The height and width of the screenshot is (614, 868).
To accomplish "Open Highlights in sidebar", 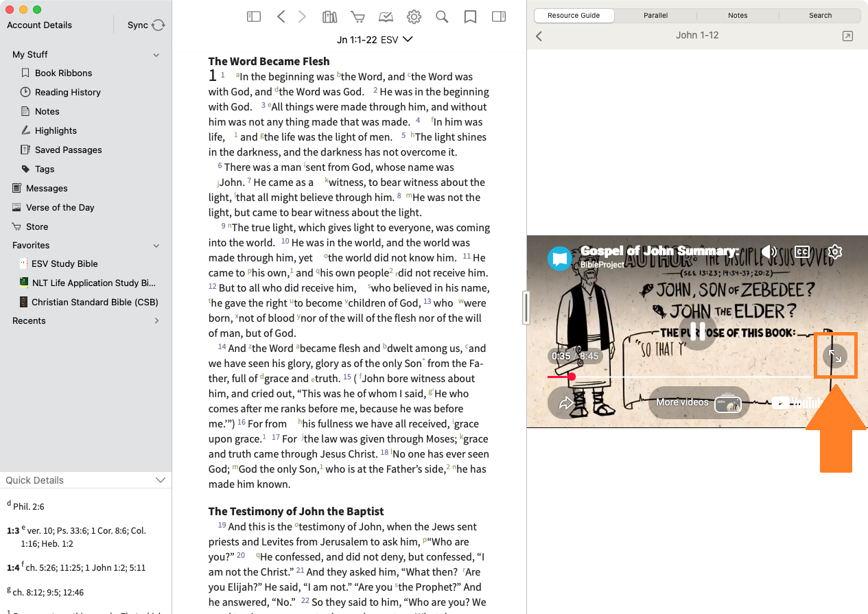I will point(56,130).
